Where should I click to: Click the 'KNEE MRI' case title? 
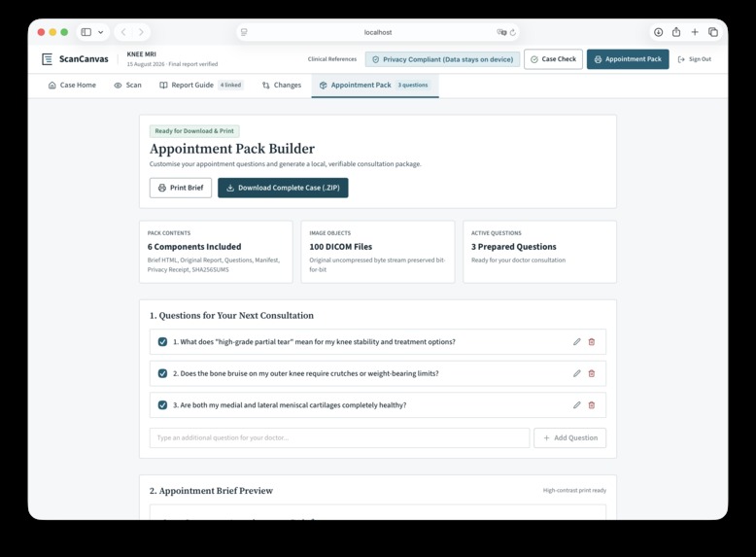click(141, 54)
